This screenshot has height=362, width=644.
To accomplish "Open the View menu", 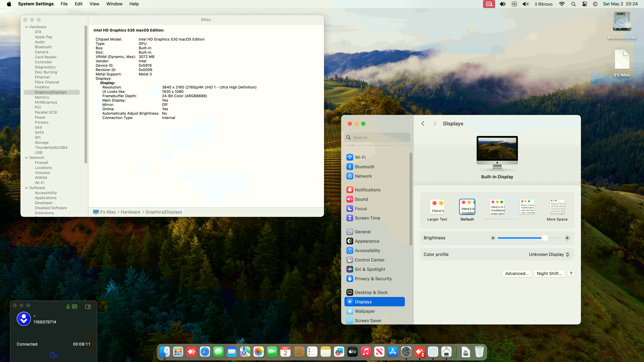I will pyautogui.click(x=94, y=4).
